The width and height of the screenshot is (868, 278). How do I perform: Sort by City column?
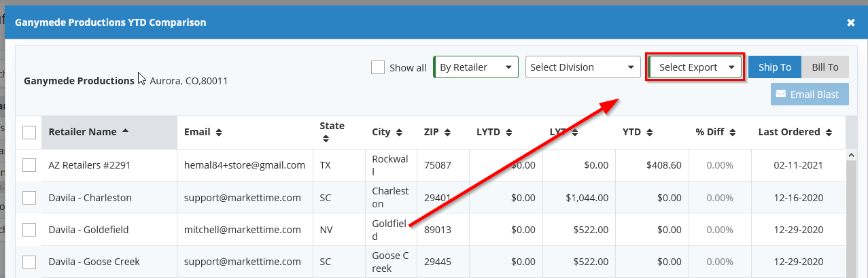(391, 132)
